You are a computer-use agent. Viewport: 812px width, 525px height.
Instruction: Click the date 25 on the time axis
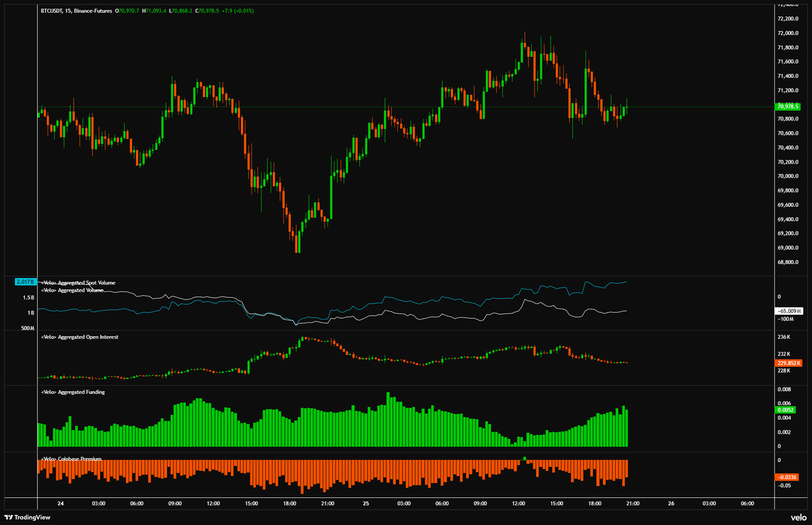(x=366, y=503)
